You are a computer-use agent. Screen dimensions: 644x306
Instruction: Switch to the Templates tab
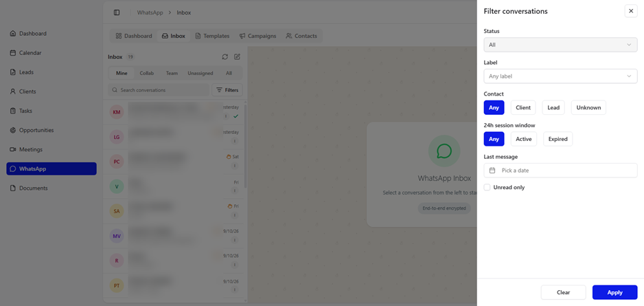(x=212, y=36)
